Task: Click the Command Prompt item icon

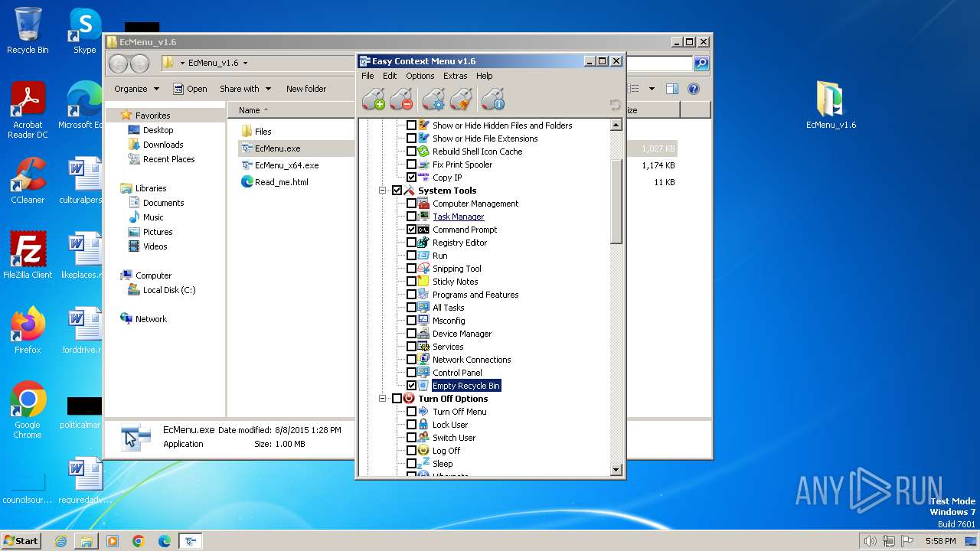Action: [423, 230]
